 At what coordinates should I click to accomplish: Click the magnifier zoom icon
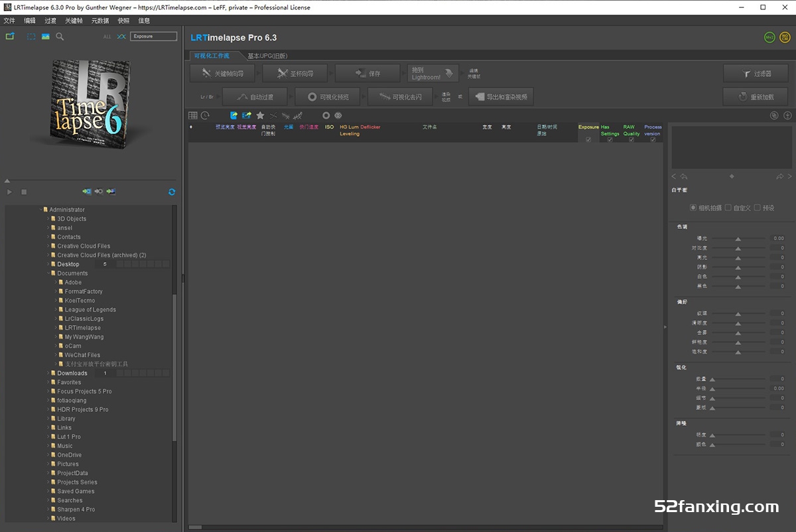pyautogui.click(x=60, y=36)
